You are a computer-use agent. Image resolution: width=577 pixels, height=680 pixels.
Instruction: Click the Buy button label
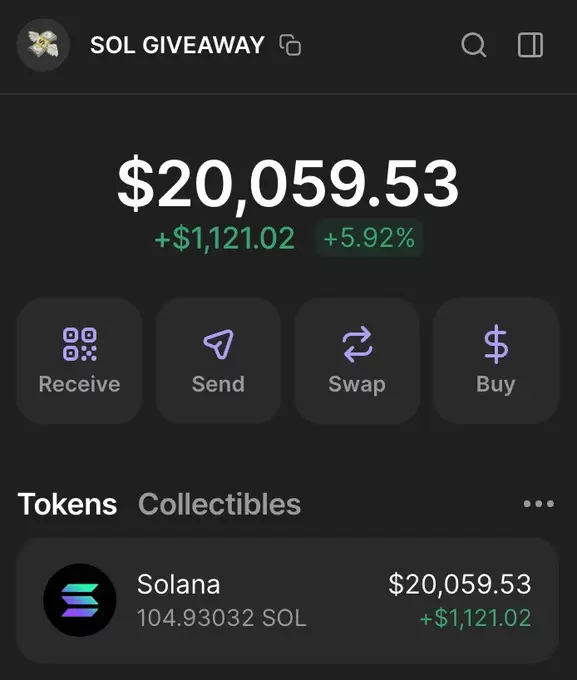[x=496, y=385]
